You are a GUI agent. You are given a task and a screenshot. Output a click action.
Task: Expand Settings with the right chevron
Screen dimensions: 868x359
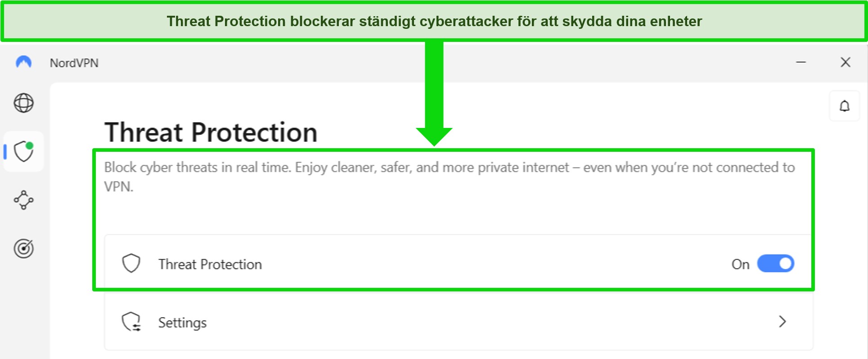pyautogui.click(x=782, y=322)
